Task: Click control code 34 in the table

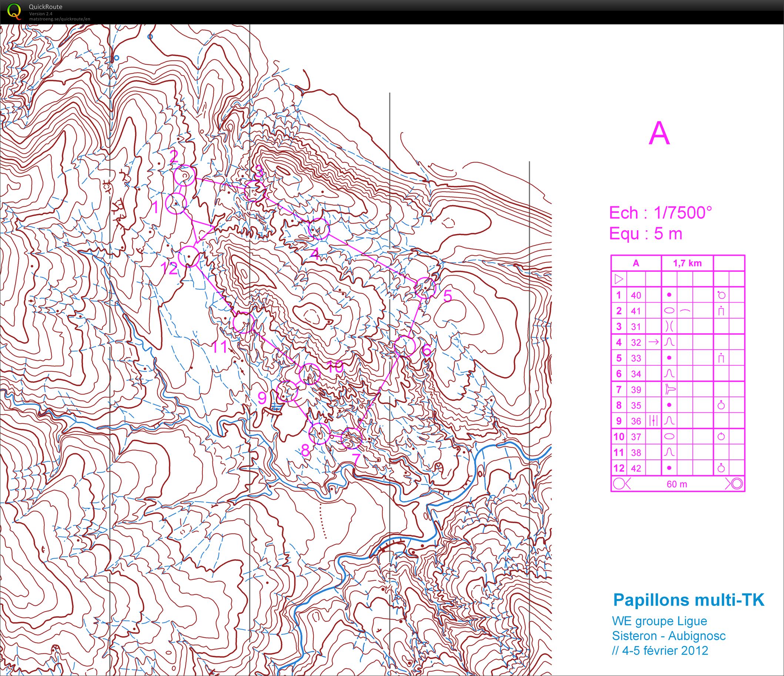Action: tap(636, 374)
